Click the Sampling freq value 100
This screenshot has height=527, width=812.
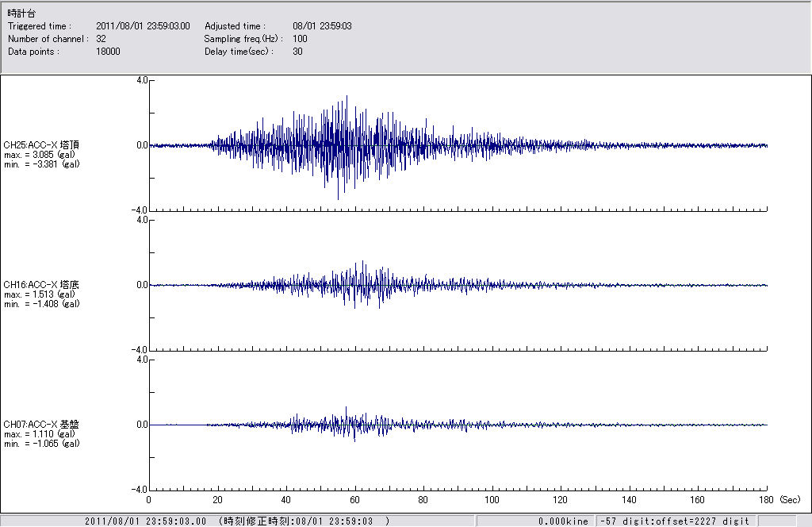pos(300,39)
